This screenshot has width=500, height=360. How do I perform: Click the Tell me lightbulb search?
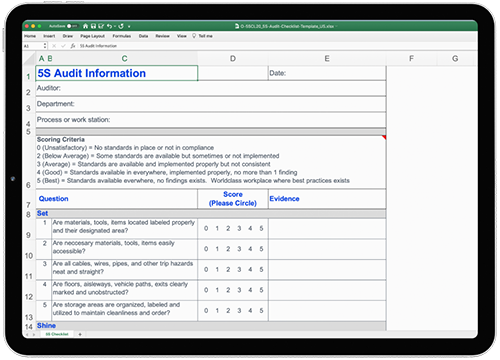202,36
